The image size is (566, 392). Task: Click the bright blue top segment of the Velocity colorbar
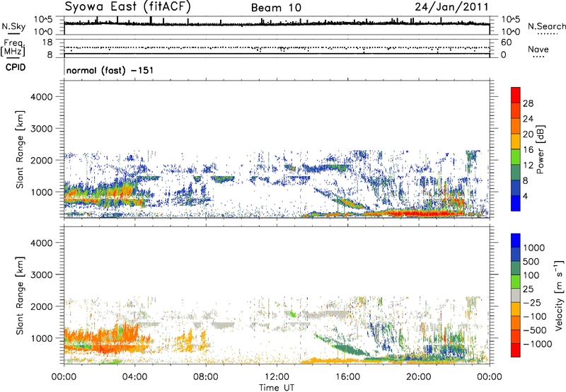[x=516, y=241]
